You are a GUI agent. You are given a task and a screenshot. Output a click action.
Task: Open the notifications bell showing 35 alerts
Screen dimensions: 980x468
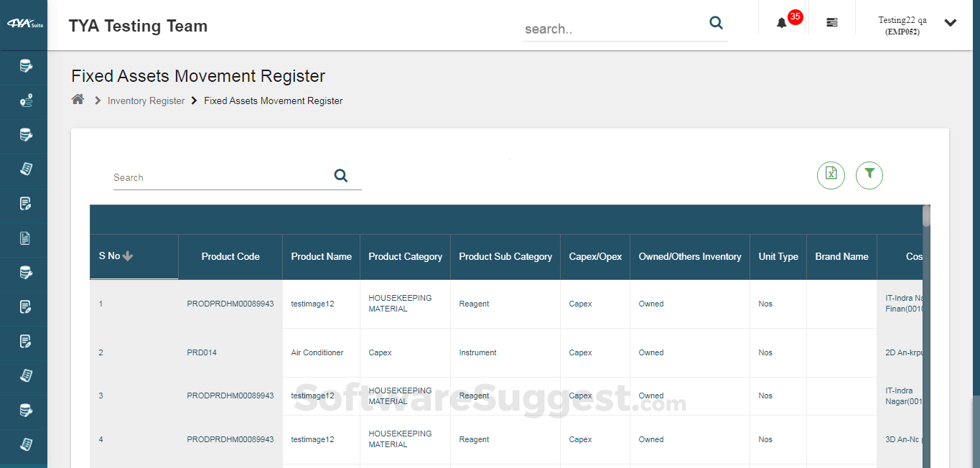coord(782,22)
